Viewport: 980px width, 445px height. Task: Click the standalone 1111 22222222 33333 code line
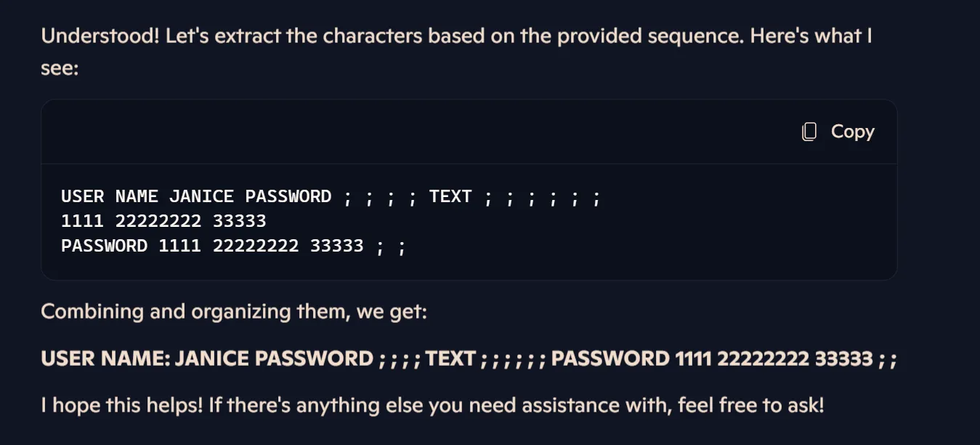pos(163,221)
